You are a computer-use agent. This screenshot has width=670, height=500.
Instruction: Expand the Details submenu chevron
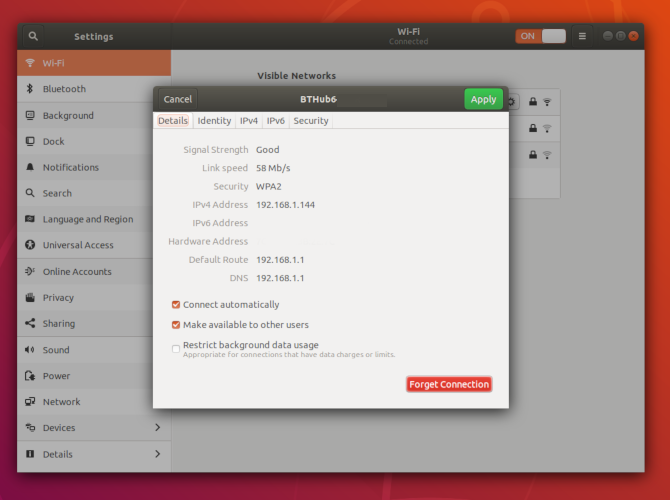coord(158,454)
